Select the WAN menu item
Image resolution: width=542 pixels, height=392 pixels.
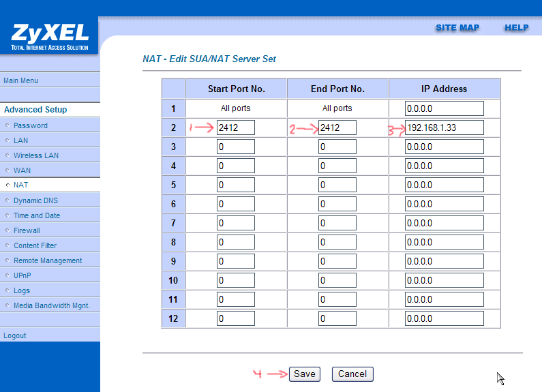pyautogui.click(x=22, y=170)
